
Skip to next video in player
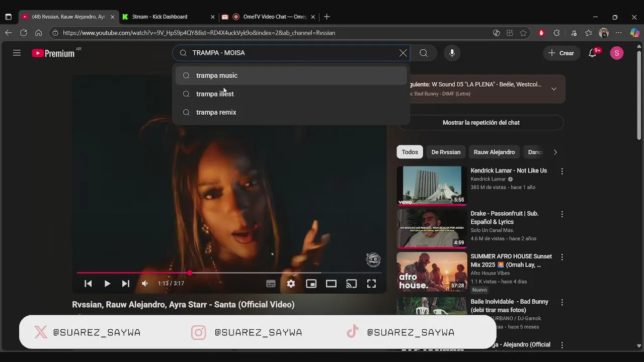[x=126, y=284]
